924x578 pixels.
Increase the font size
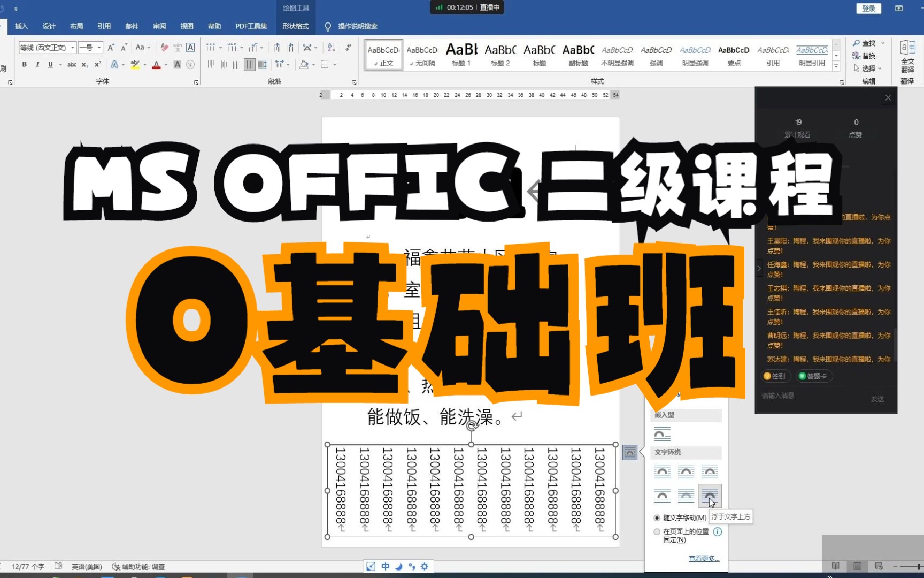111,48
